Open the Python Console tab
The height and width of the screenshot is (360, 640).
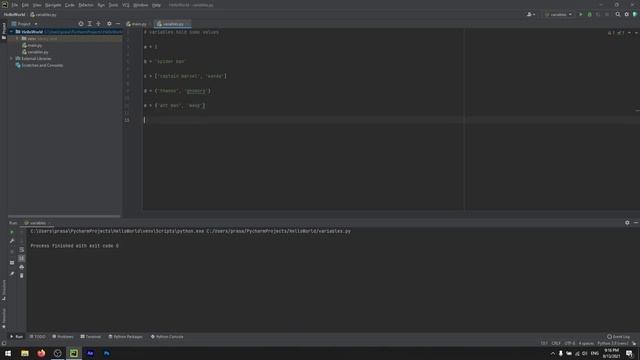click(167, 337)
